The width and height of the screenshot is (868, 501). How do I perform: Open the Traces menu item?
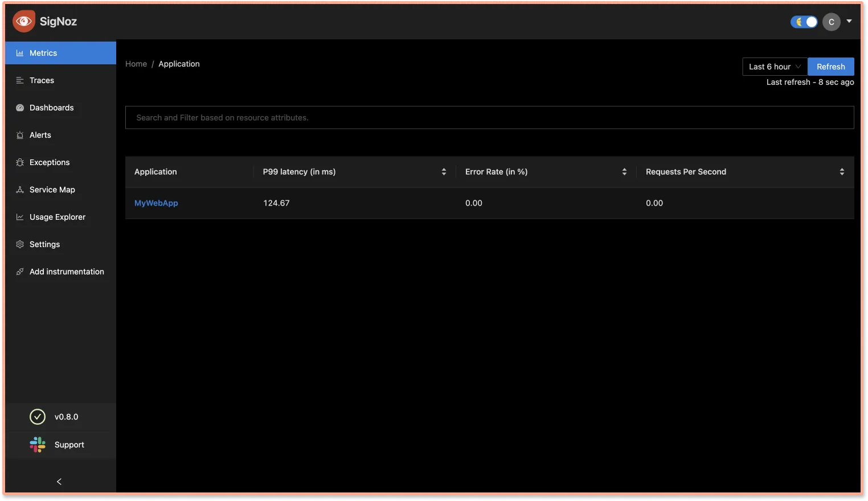click(x=60, y=80)
